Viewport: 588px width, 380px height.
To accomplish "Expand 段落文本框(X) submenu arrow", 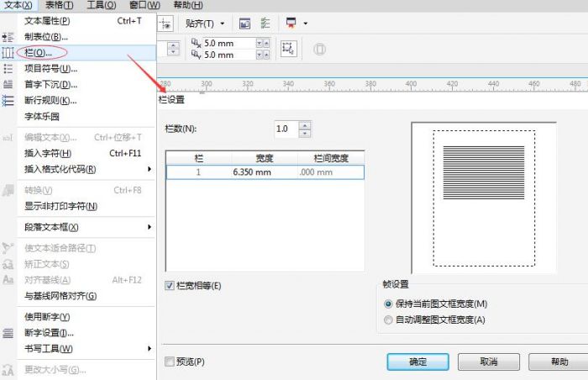I will click(150, 227).
